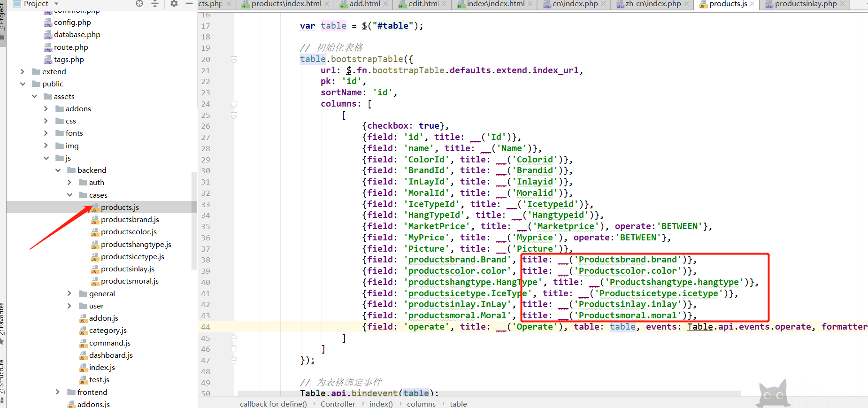Click the collapse all icon in Project panel
This screenshot has height=408, width=868.
coord(155,4)
